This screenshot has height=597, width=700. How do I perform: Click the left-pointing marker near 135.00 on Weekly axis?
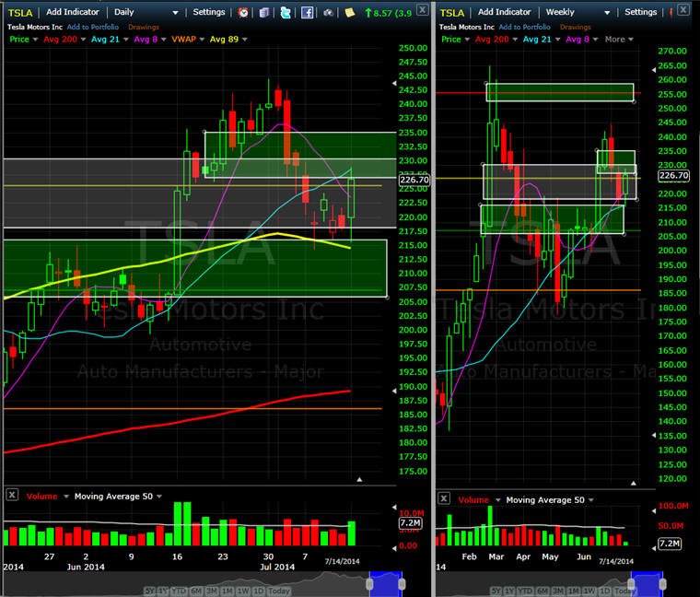[x=654, y=435]
